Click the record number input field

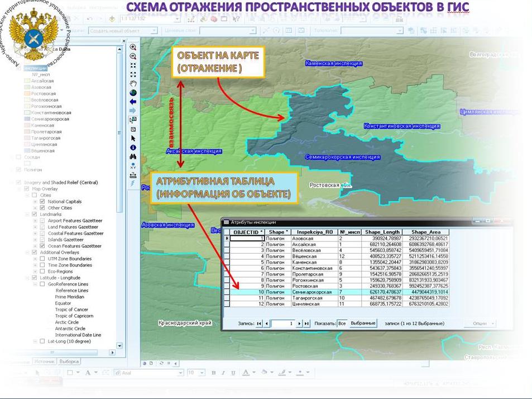282,324
